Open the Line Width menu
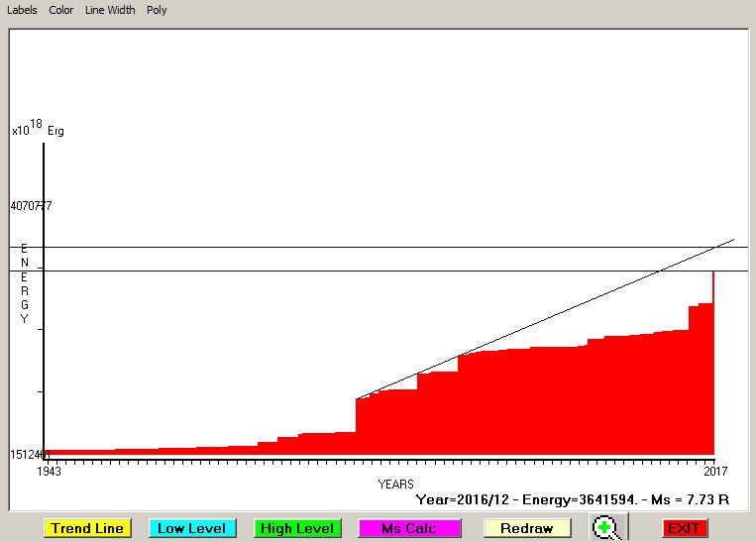The width and height of the screenshot is (756, 542). pos(110,10)
